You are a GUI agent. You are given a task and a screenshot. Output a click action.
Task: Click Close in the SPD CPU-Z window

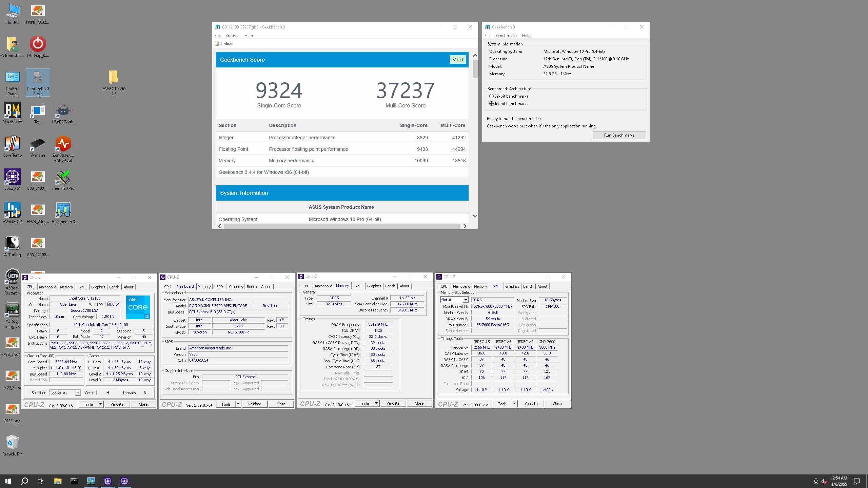pos(557,404)
